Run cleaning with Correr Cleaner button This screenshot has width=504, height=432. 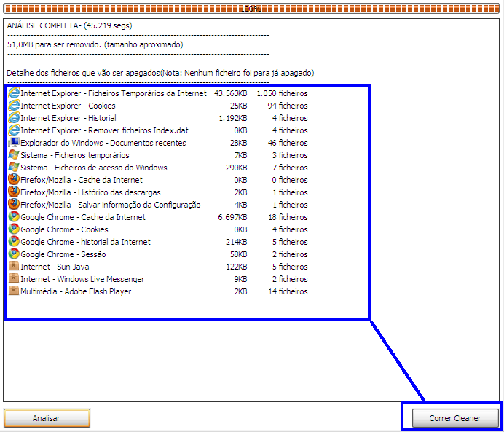coord(455,418)
